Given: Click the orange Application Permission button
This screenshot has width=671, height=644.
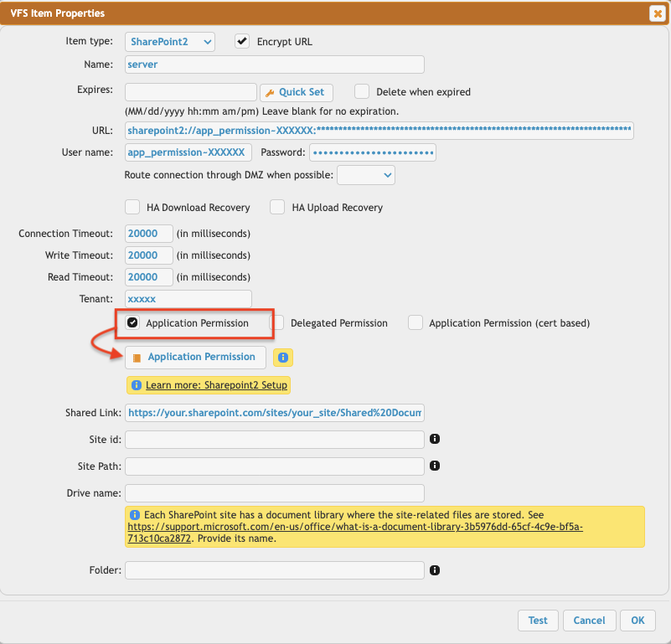Looking at the screenshot, I should coord(195,358).
